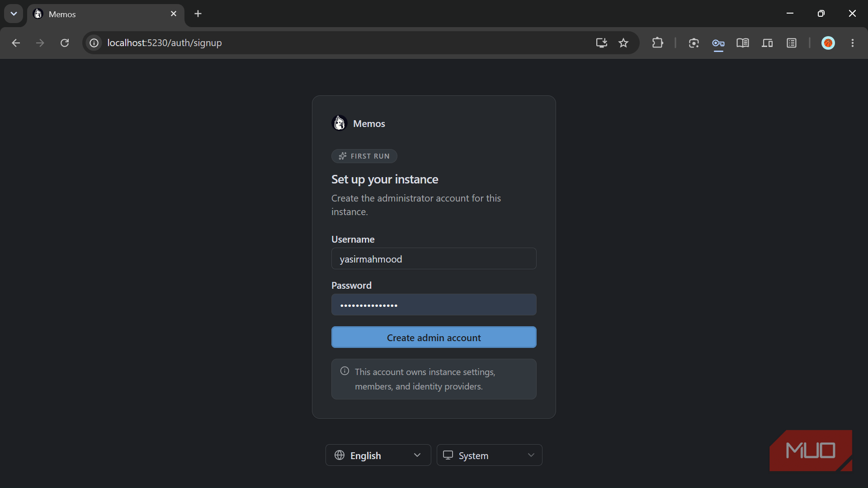Close the browser window

coord(852,14)
